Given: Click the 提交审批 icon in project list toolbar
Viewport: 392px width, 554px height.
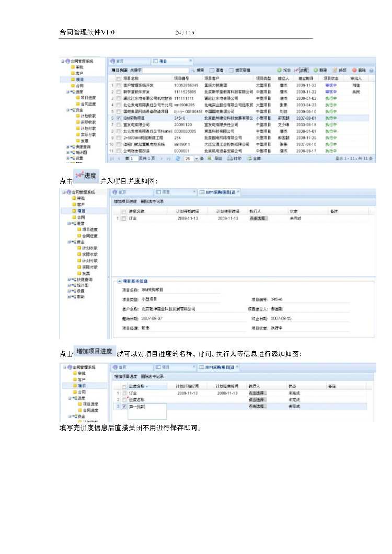Looking at the screenshot, I should pos(232,71).
